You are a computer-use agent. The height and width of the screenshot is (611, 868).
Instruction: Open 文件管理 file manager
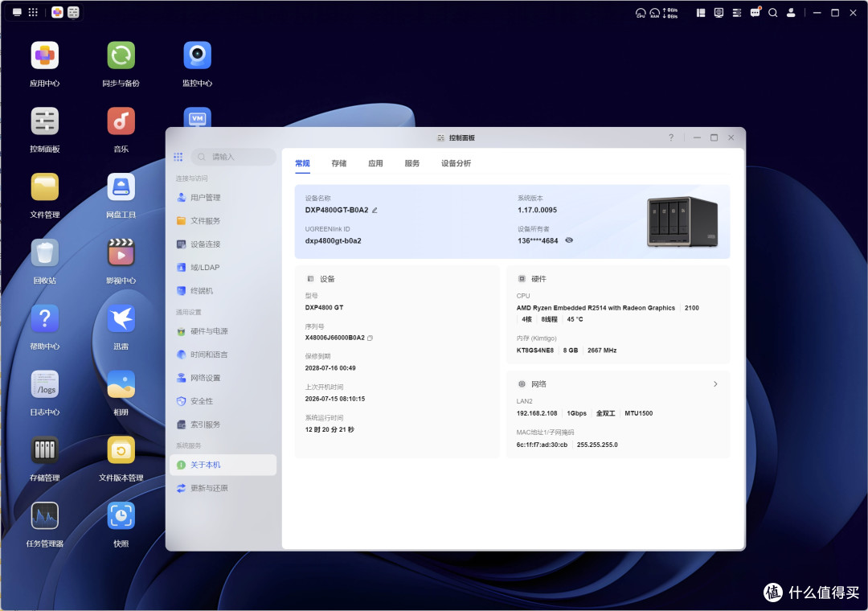pos(45,187)
